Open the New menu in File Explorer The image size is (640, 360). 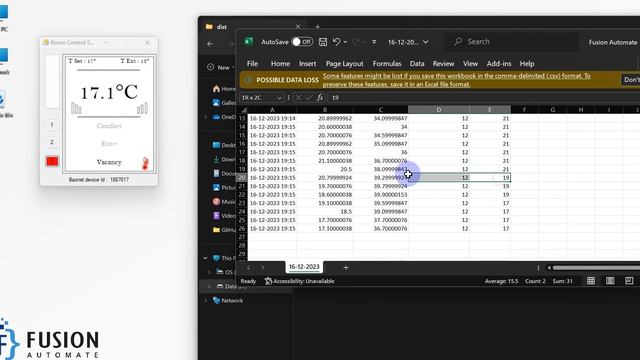pyautogui.click(x=220, y=67)
